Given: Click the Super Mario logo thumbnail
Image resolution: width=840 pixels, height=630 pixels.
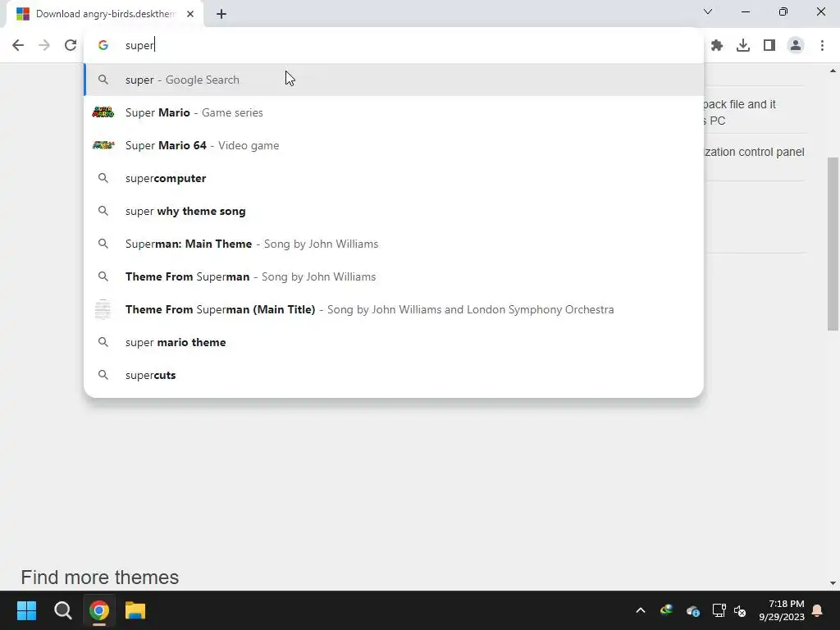Looking at the screenshot, I should [x=103, y=112].
